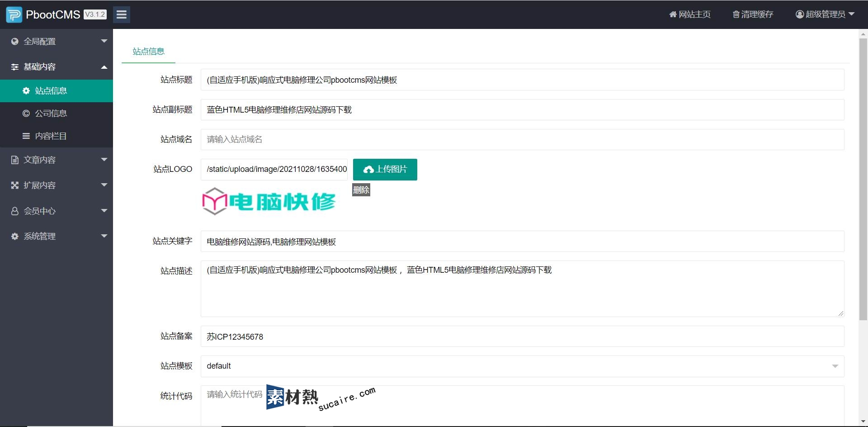The width and height of the screenshot is (868, 427).
Task: Click the 基础内容 sliders icon
Action: pyautogui.click(x=15, y=67)
